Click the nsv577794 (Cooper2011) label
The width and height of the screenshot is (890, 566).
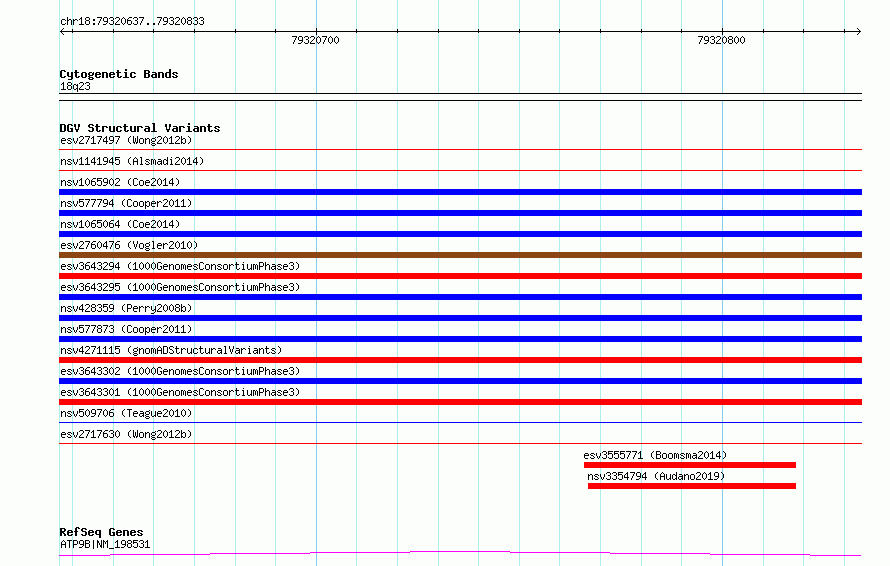pyautogui.click(x=126, y=203)
